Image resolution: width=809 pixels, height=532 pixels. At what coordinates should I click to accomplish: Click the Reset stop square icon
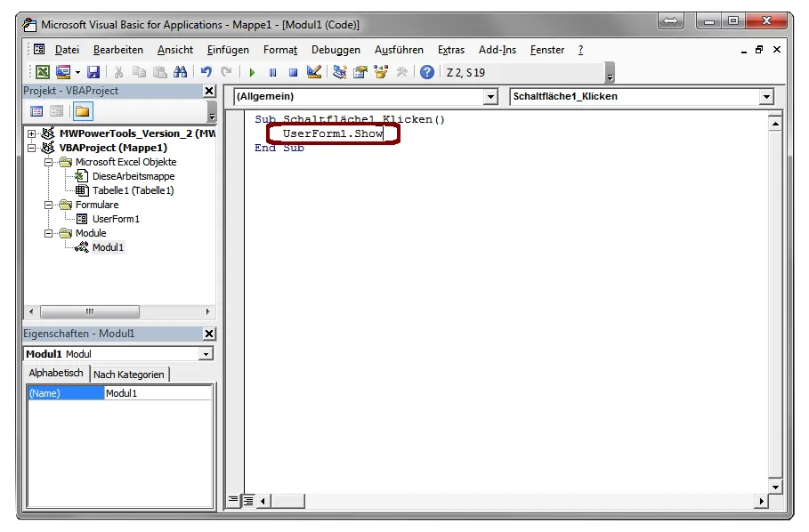point(293,72)
